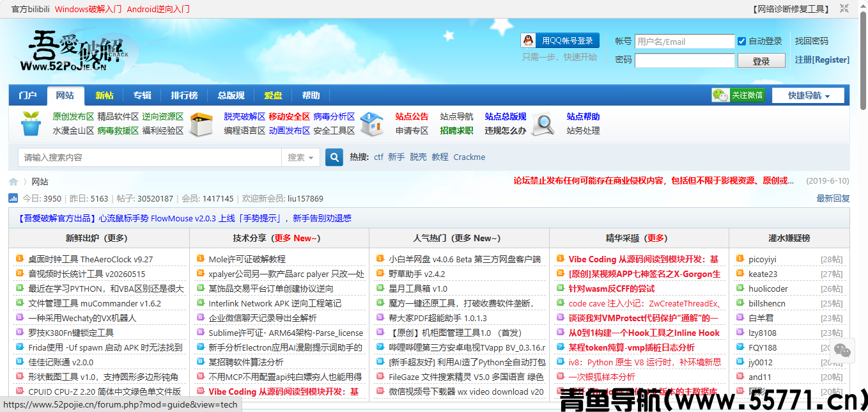The image size is (868, 412).
Task: Click the hot search term Crackme
Action: click(470, 157)
